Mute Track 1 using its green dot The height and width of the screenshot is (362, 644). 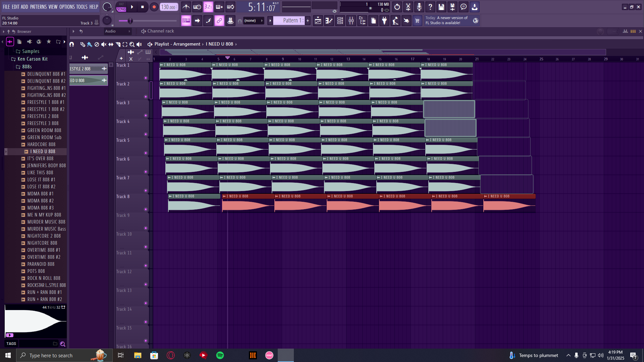pos(146,78)
